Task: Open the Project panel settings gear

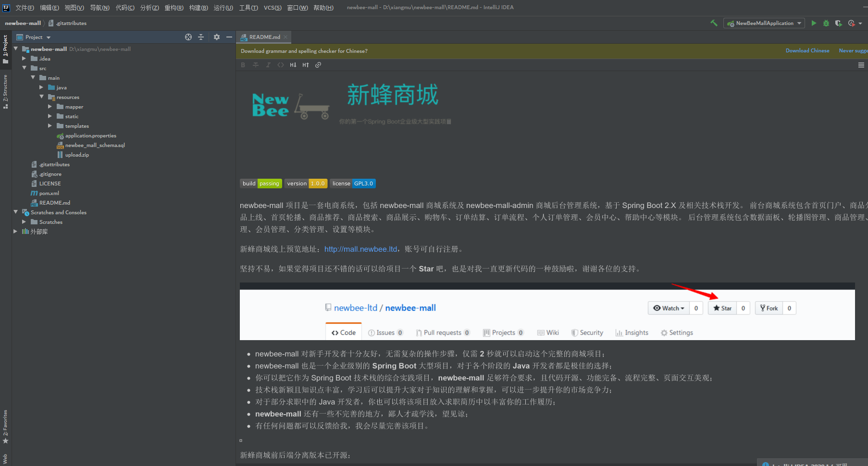Action: coord(216,37)
